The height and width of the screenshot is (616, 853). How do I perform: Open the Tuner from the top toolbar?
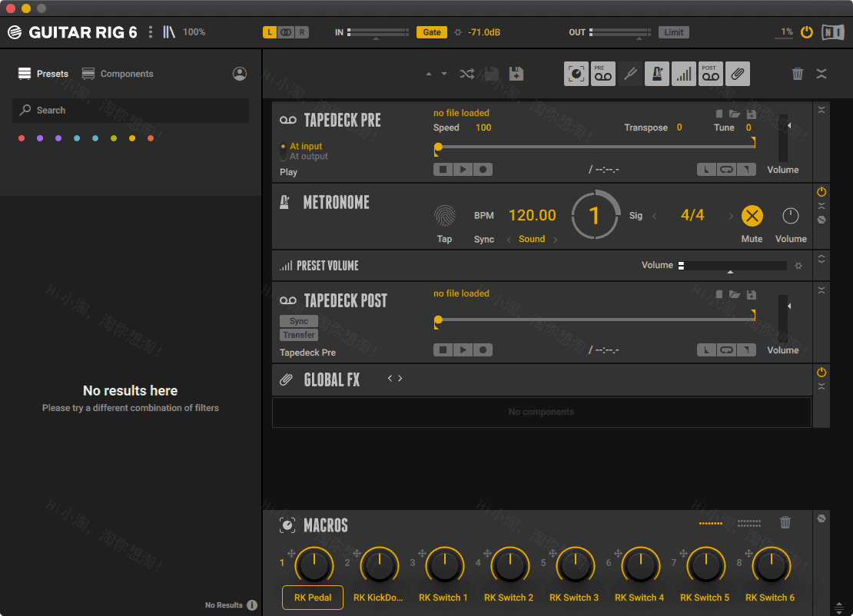pyautogui.click(x=630, y=74)
